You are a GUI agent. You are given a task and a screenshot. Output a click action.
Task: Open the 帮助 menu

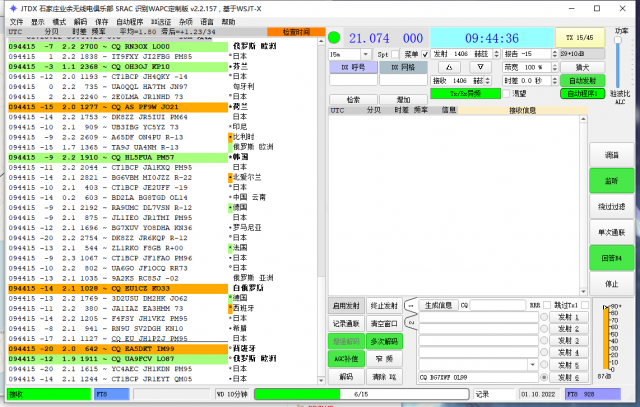pyautogui.click(x=228, y=22)
